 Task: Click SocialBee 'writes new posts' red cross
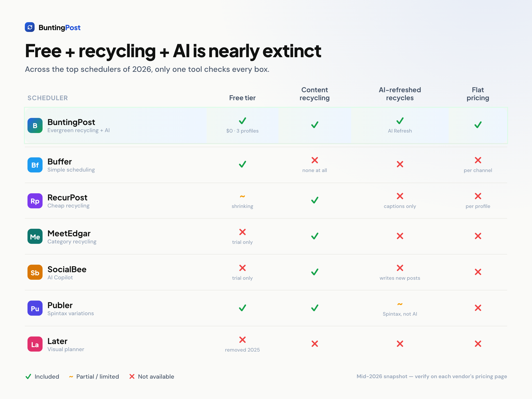(x=400, y=268)
